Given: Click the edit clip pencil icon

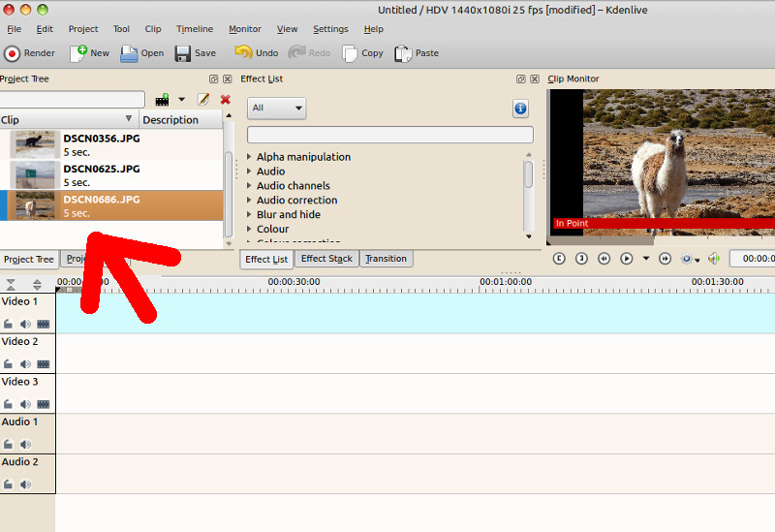Looking at the screenshot, I should pos(203,100).
